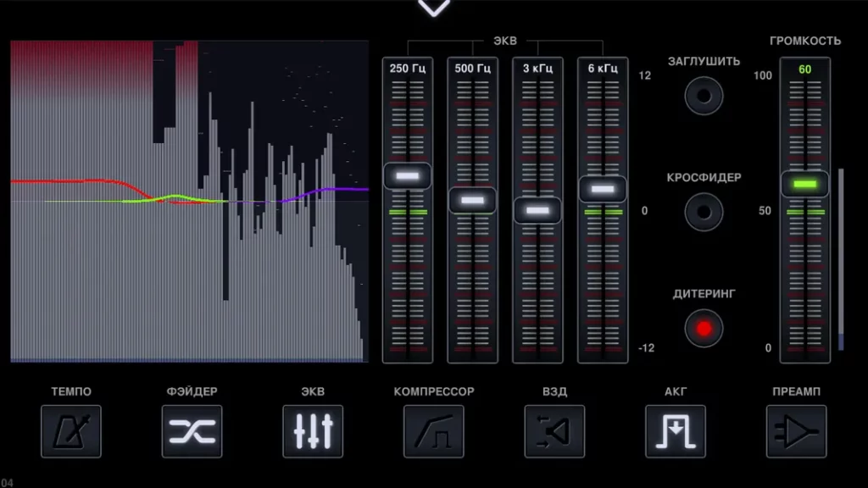Open the Темпо metronome icon
Viewport: 868px width, 488px height.
coord(71,431)
